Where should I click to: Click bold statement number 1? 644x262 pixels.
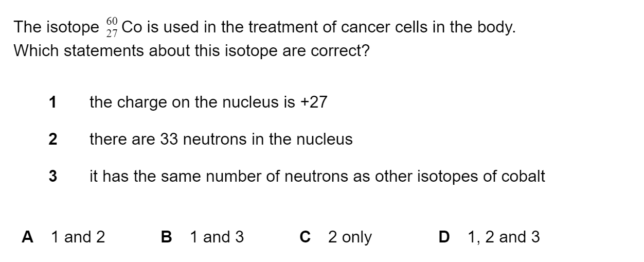[x=52, y=102]
